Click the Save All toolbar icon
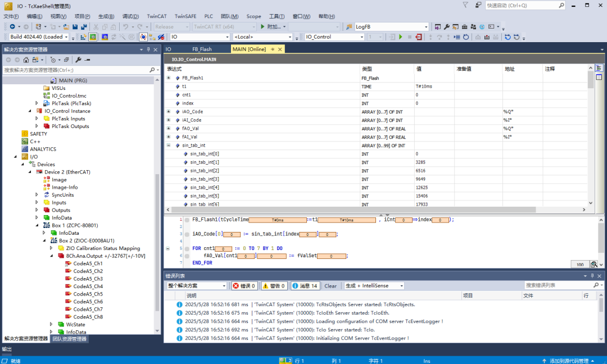The width and height of the screenshot is (607, 364). (x=84, y=27)
